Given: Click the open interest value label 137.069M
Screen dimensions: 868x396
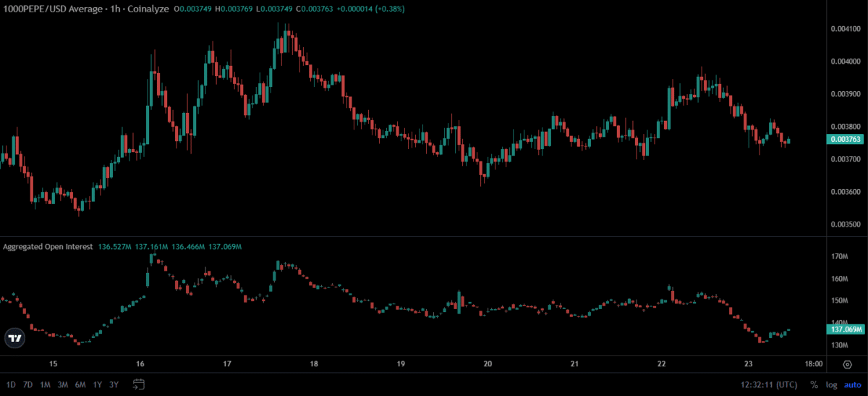Looking at the screenshot, I should (x=846, y=329).
